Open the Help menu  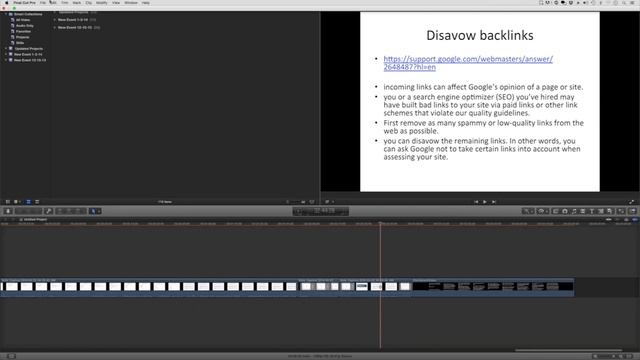(146, 3)
